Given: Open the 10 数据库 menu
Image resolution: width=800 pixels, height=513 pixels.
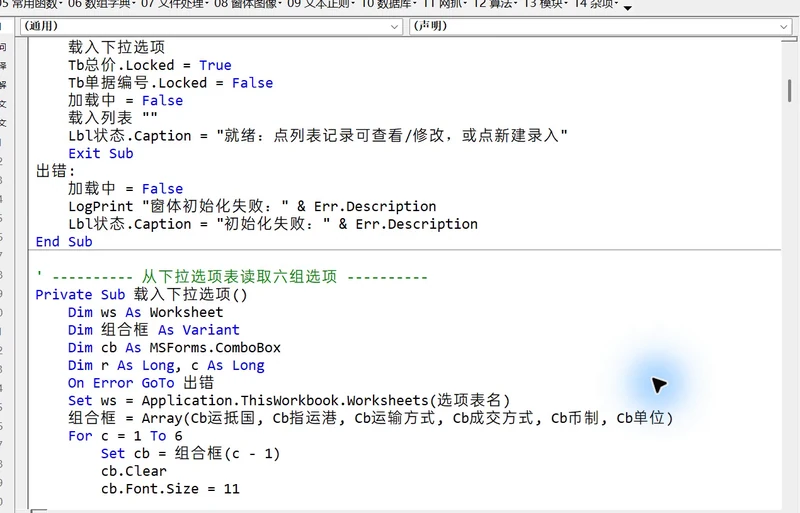Looking at the screenshot, I should tap(388, 4).
